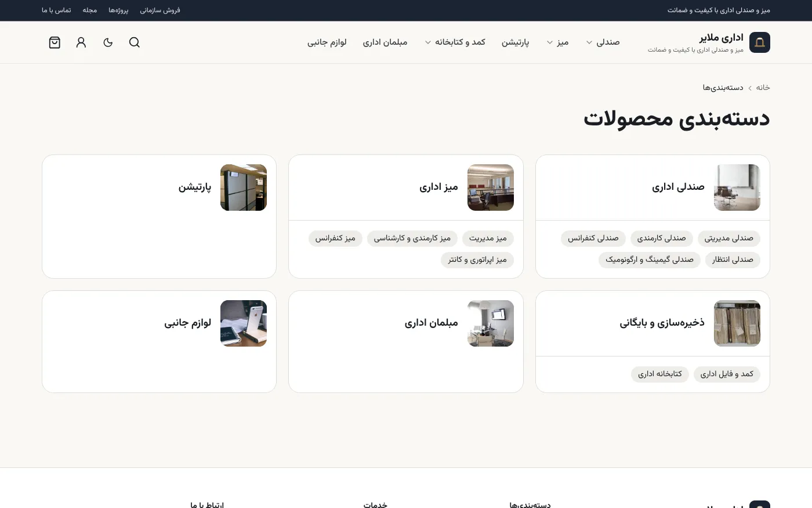This screenshot has height=508, width=812.
Task: Select the میز مدیریت tag
Action: coord(488,238)
